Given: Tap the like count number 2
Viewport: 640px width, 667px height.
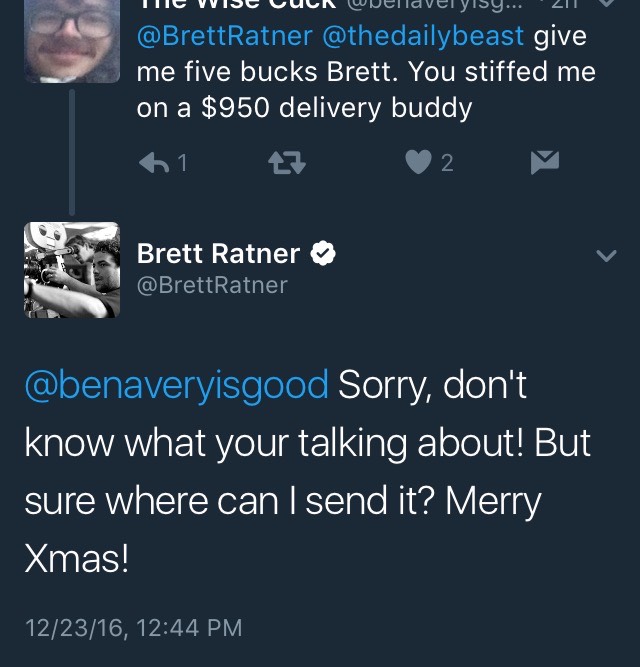Looking at the screenshot, I should click(447, 162).
